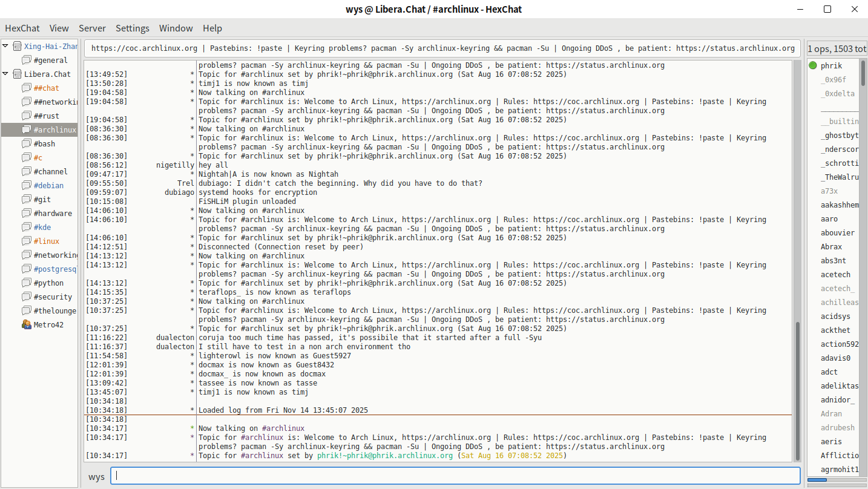Screen dimensions: 868x489
Task: Click the #thelounge channel icon
Action: point(27,310)
